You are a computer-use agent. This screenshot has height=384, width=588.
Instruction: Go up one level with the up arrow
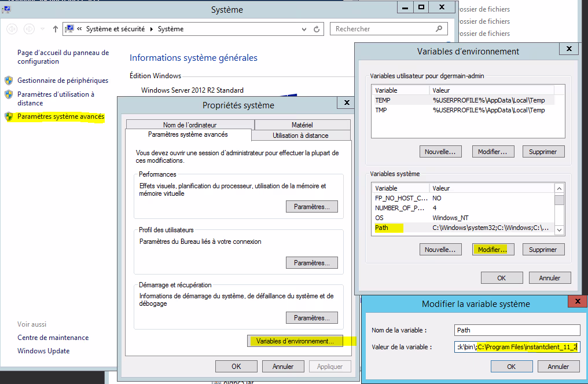coord(56,29)
